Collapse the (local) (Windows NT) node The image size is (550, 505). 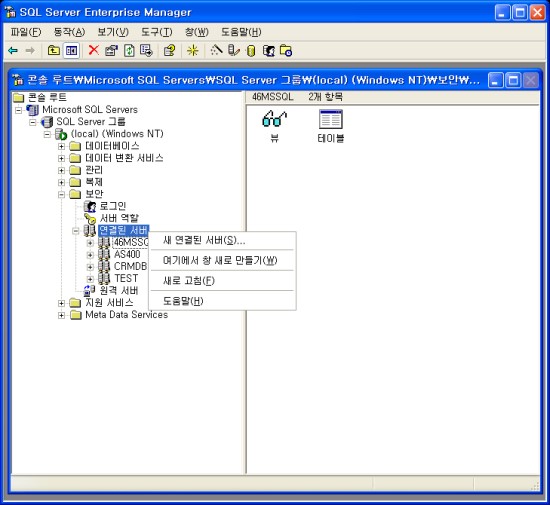click(47, 134)
